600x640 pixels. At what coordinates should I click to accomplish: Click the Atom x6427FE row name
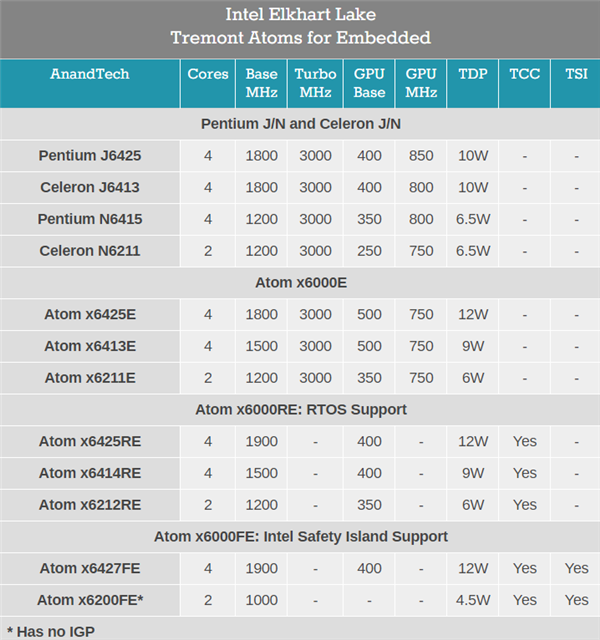[x=90, y=568]
